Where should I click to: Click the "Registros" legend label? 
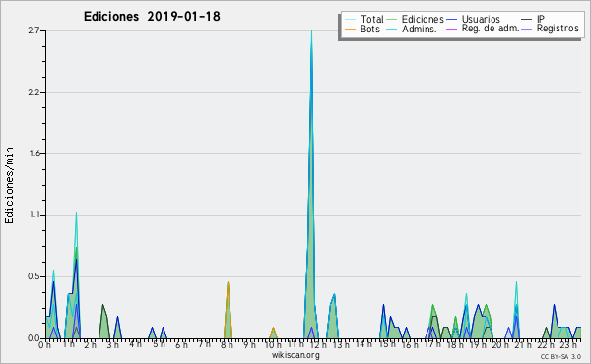(558, 29)
